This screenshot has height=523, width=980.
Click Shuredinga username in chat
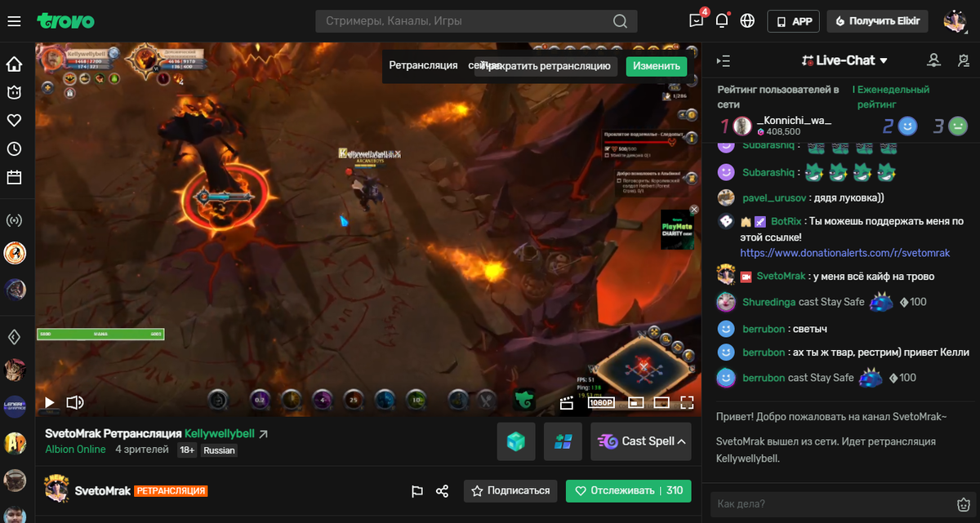click(x=768, y=302)
